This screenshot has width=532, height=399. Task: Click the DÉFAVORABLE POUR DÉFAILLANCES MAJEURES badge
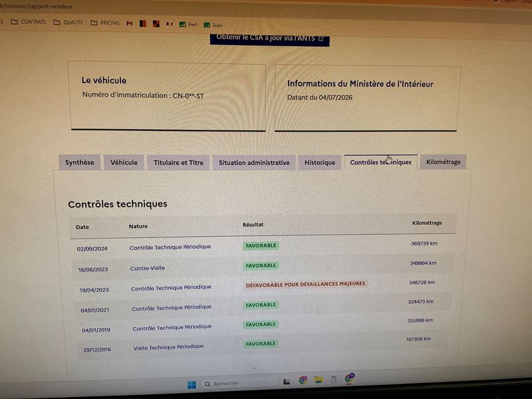305,285
